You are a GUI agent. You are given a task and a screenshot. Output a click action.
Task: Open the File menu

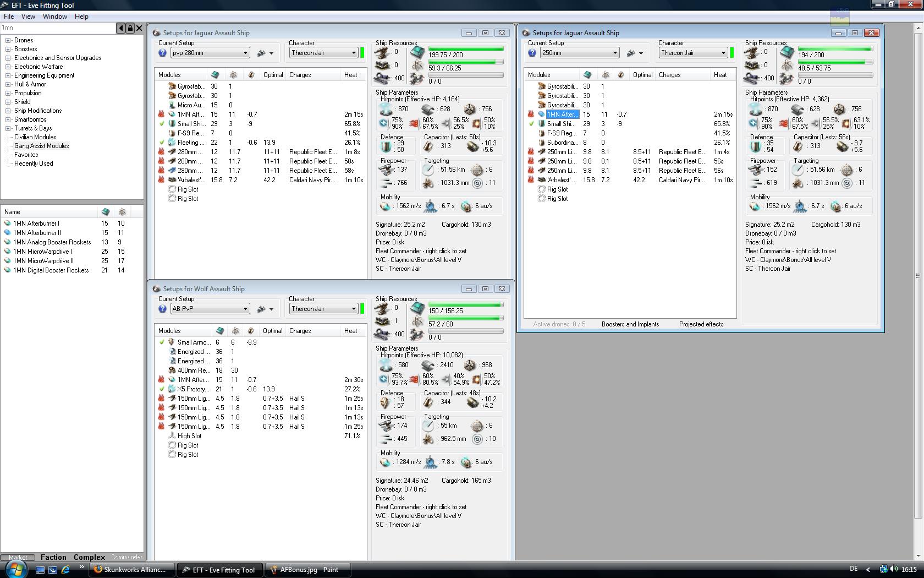coord(9,17)
